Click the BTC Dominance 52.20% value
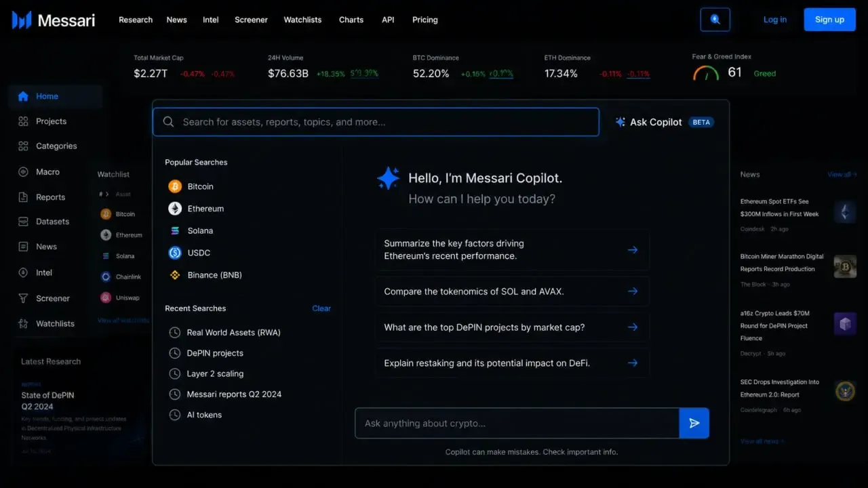The height and width of the screenshot is (488, 868). [x=431, y=73]
